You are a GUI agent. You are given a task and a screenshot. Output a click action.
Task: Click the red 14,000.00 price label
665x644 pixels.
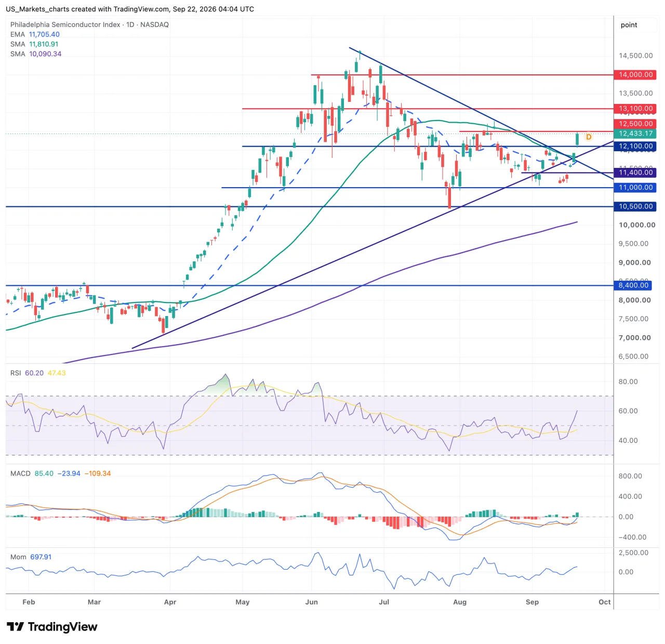(x=635, y=75)
